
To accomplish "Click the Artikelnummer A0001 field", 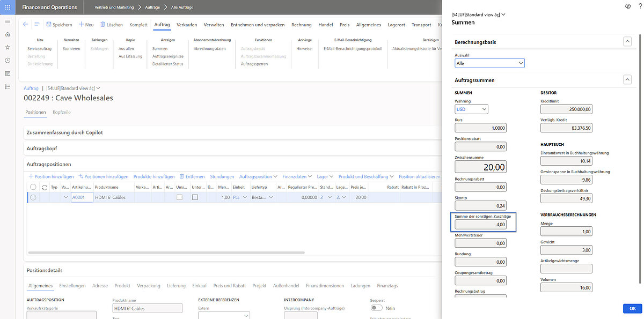I will tap(82, 197).
